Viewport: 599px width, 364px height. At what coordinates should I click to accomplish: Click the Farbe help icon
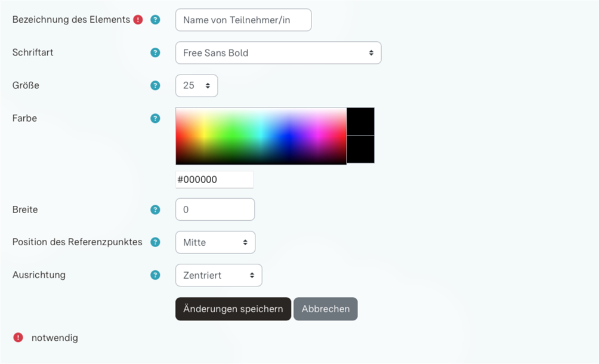155,118
